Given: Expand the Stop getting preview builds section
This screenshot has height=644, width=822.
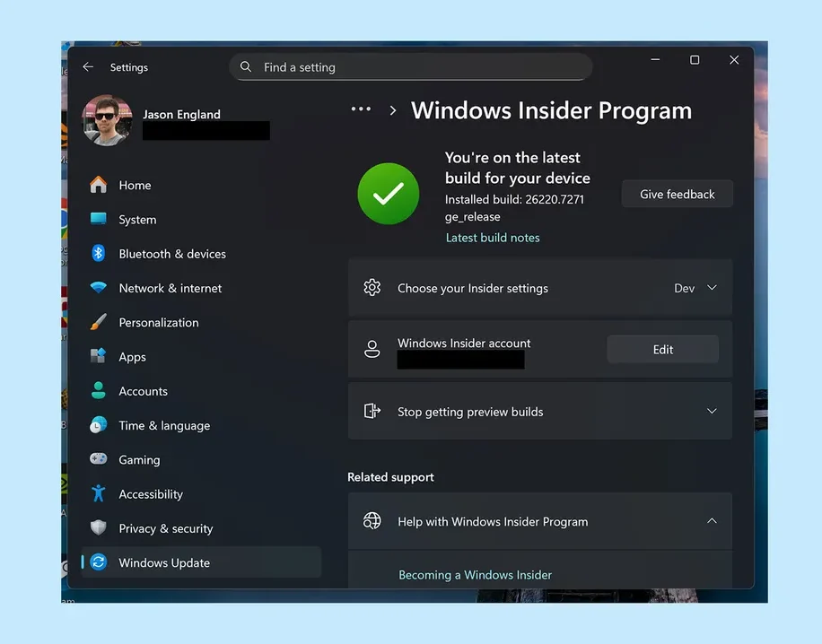Looking at the screenshot, I should [712, 411].
